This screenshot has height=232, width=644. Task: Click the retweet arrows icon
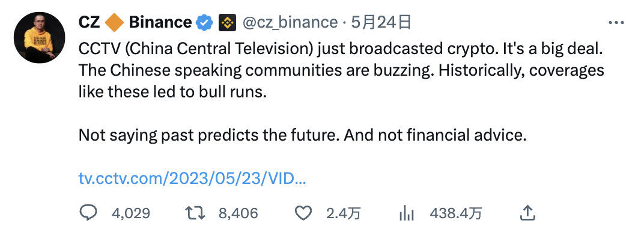tap(195, 213)
